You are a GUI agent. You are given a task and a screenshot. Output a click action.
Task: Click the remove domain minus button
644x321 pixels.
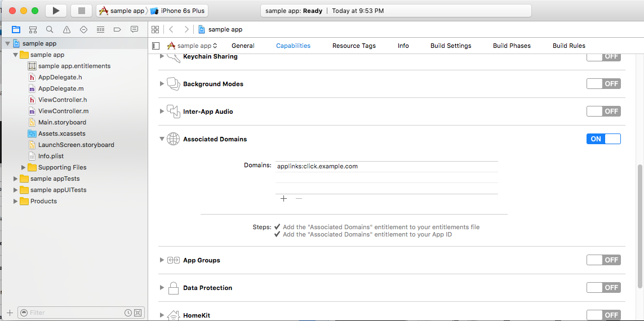(x=299, y=199)
